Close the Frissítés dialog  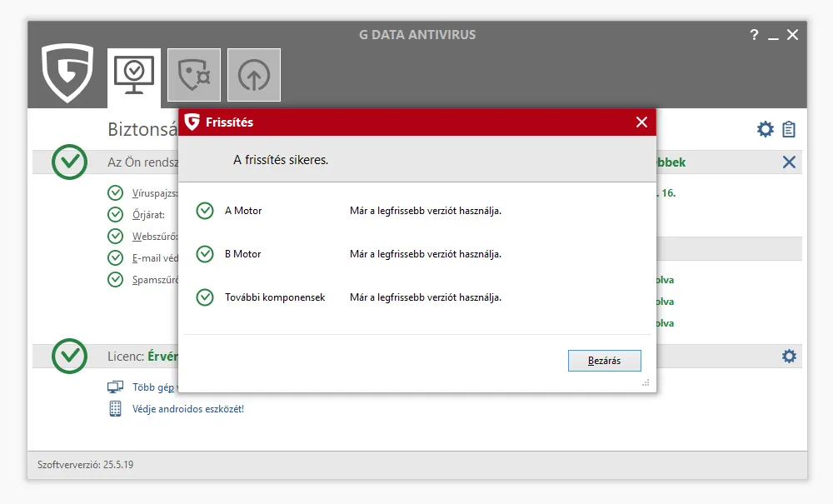tap(641, 122)
